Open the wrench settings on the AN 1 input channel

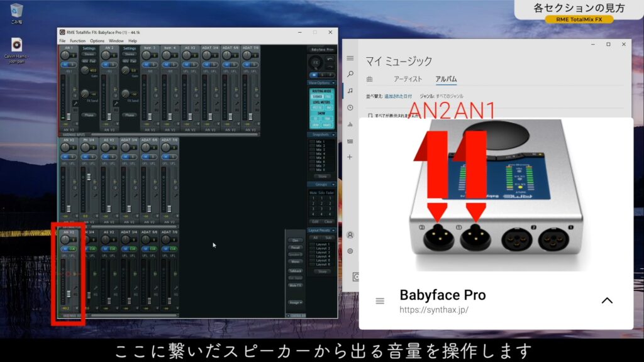75,104
